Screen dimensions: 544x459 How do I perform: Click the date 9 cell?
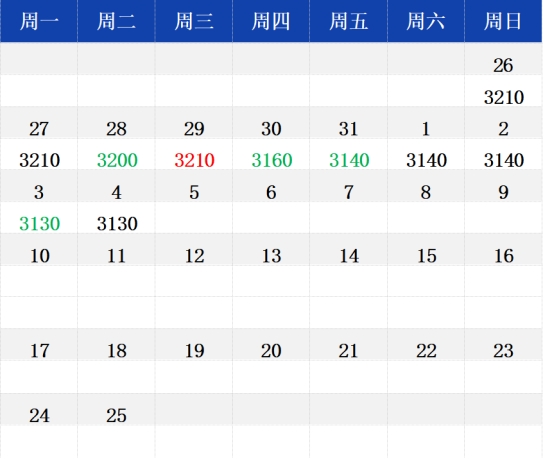pyautogui.click(x=503, y=193)
